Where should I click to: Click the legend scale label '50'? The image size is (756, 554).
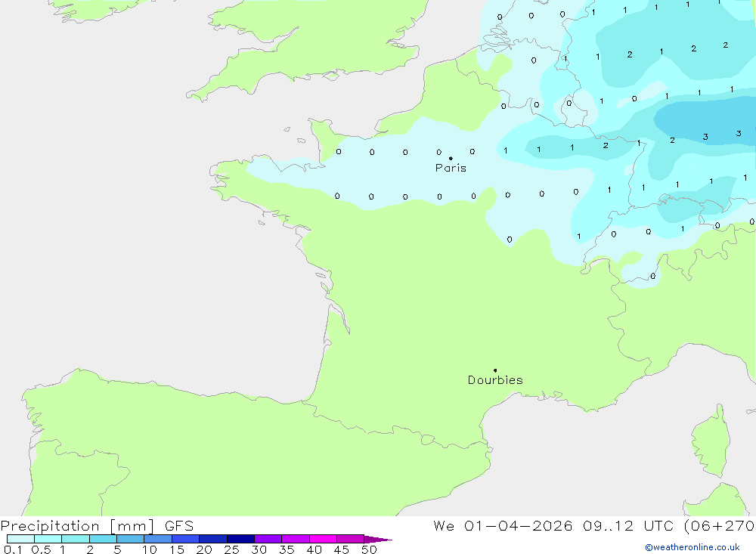coord(370,549)
